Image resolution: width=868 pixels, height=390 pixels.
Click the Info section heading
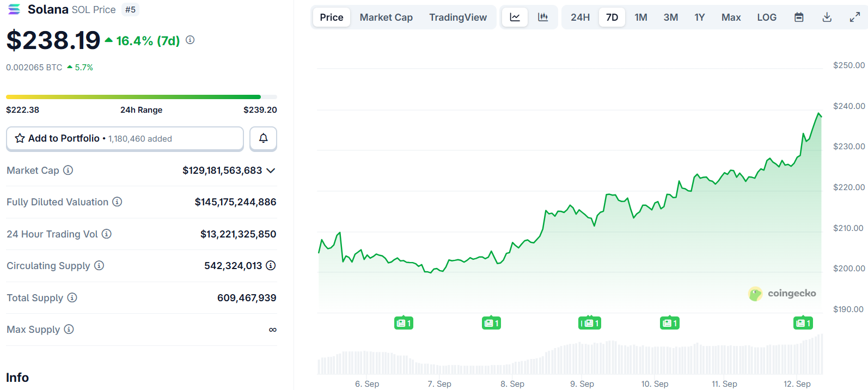tap(17, 377)
